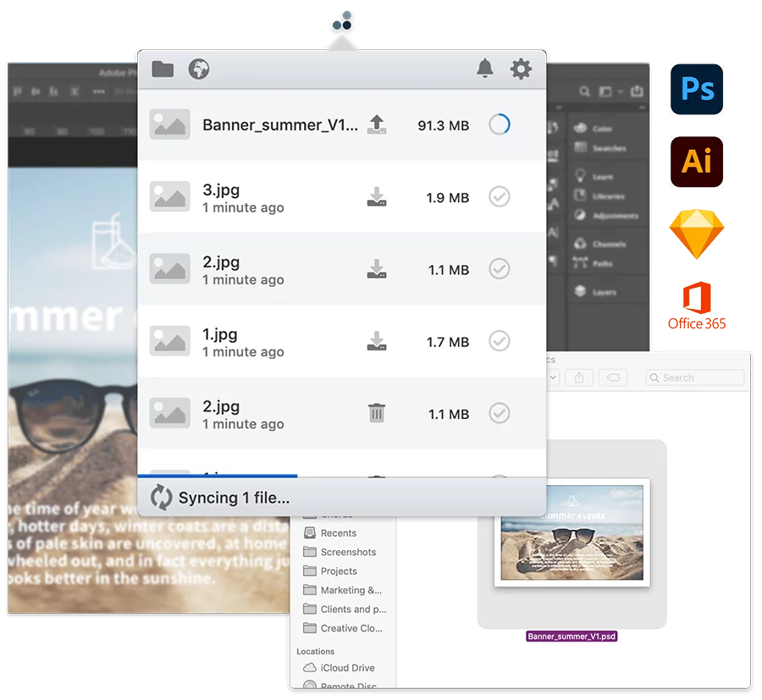Click the synced checkmark on 1.jpg row
The image size is (762, 700).
499,340
